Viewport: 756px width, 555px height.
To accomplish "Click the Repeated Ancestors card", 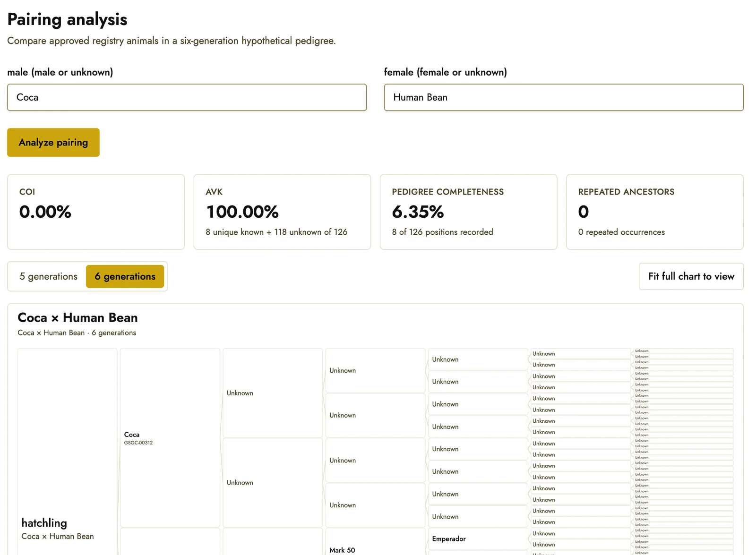I will [655, 212].
